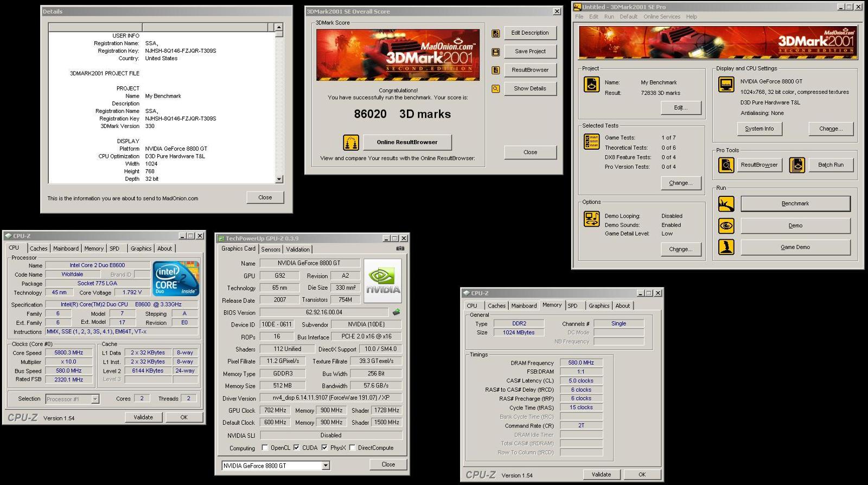Click the Benchmark button
868x485 pixels.
pyautogui.click(x=795, y=203)
